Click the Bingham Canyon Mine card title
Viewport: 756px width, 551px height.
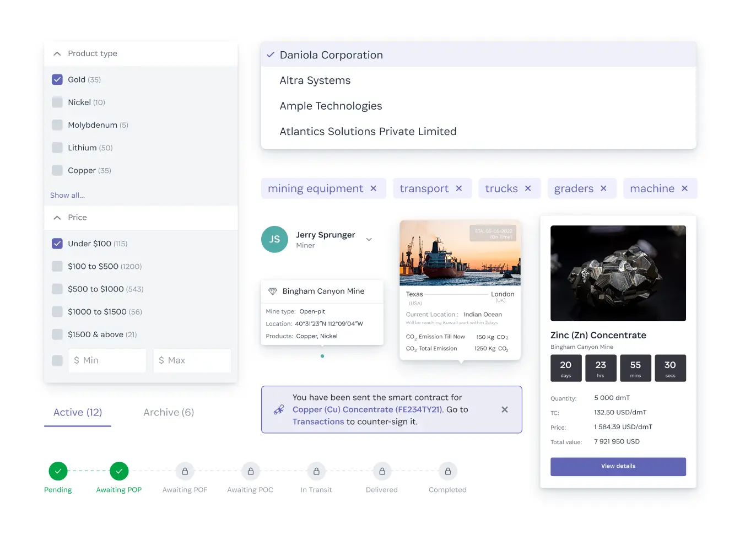point(323,291)
